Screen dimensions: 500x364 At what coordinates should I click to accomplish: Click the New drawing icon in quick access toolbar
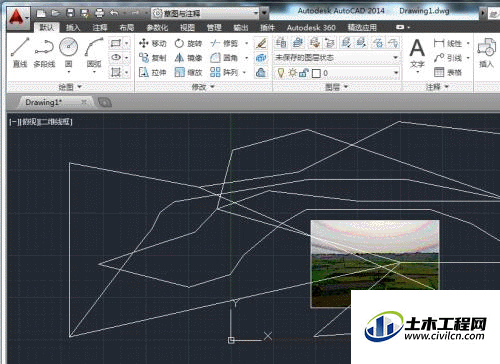click(41, 13)
